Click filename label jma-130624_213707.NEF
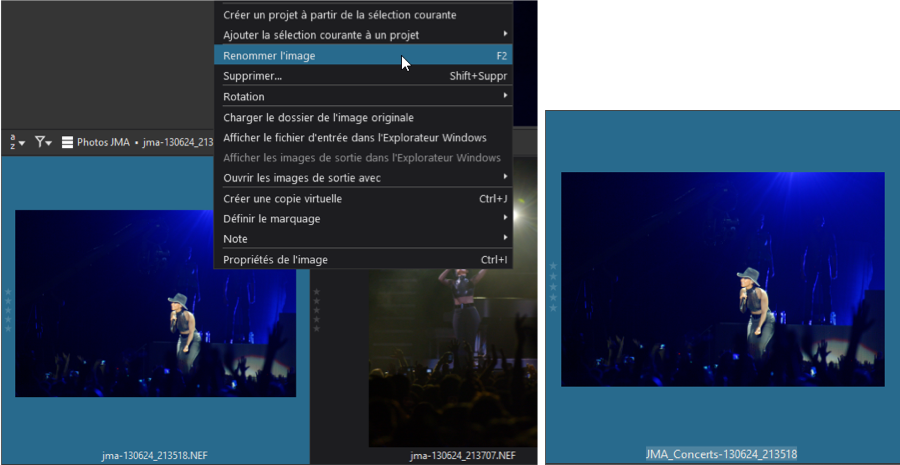This screenshot has width=900, height=465. tap(463, 456)
